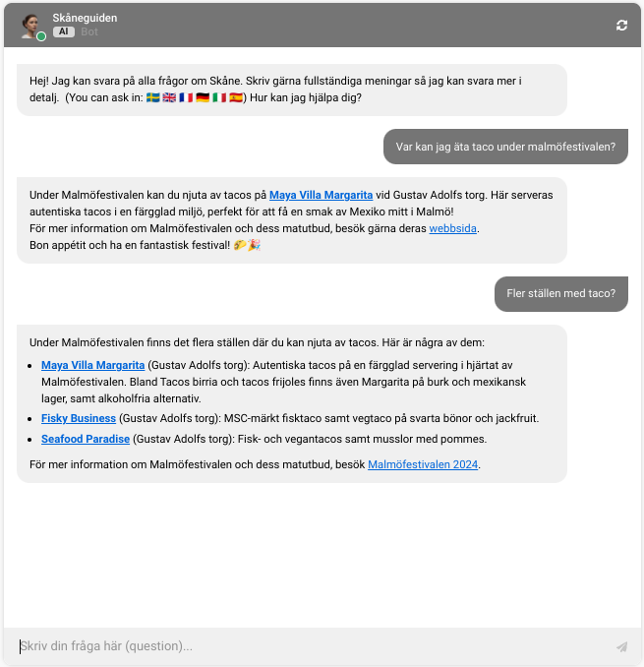Open the Seafood Paradise link
Image resolution: width=644 pixels, height=667 pixels.
click(86, 439)
